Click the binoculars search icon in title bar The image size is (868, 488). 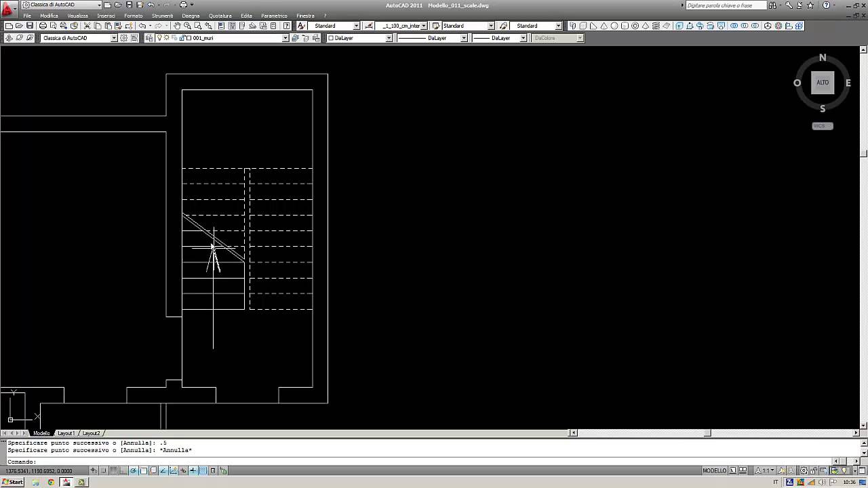[773, 5]
